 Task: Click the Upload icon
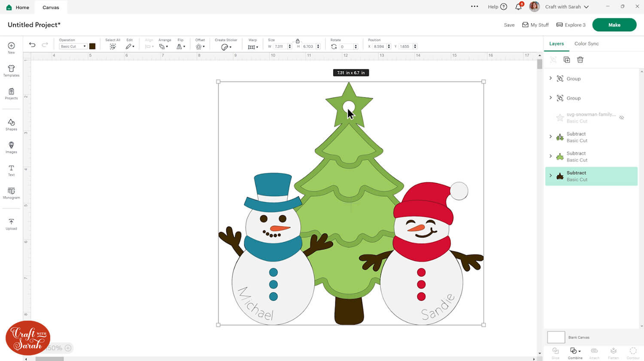11,224
